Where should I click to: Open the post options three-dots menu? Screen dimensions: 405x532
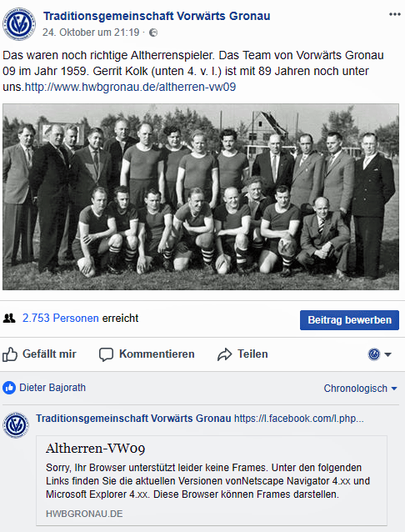[394, 14]
